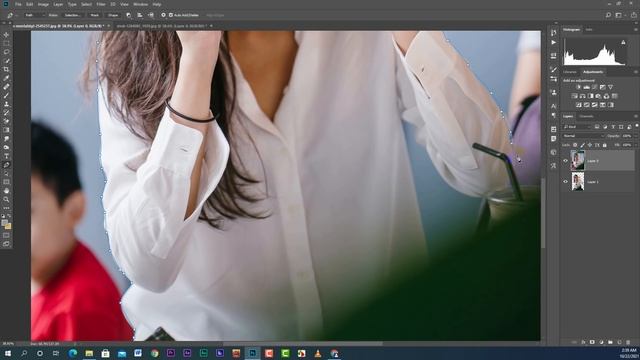
Task: Click the Shape button in options bar
Action: click(113, 15)
